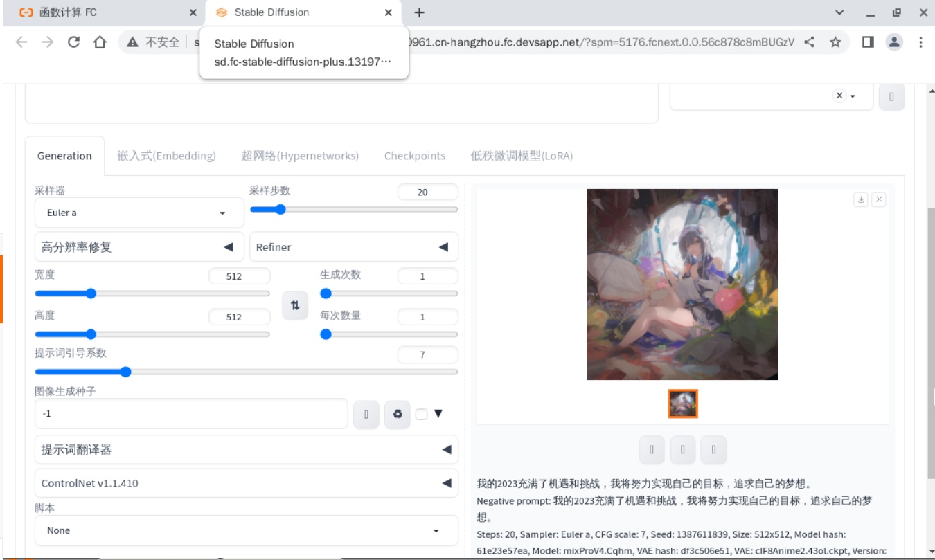This screenshot has height=560, width=935.
Task: Click the 提示词引导系数 number box showing 7
Action: click(428, 355)
